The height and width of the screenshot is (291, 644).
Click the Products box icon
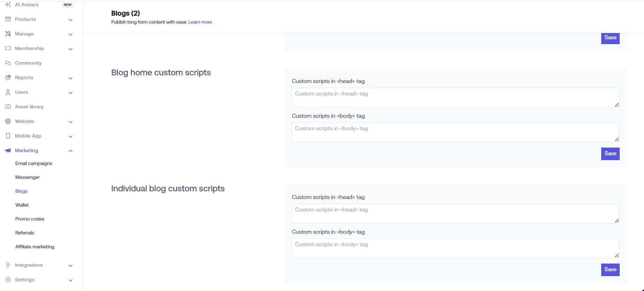click(8, 19)
